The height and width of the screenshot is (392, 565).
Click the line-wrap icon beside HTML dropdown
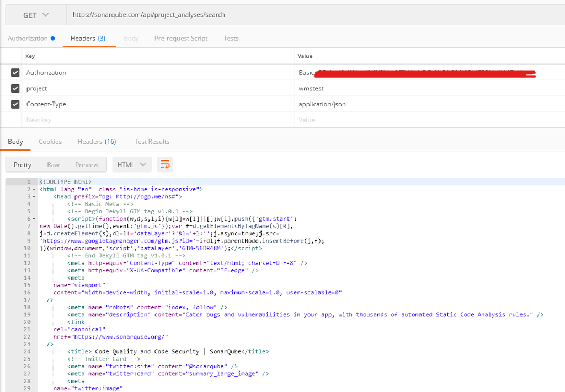[164, 164]
